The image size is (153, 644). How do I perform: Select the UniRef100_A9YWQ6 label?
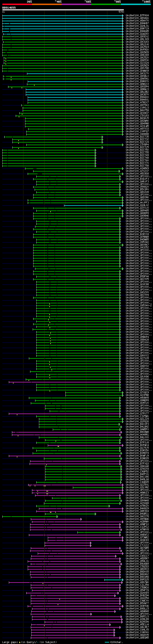tap(137, 519)
